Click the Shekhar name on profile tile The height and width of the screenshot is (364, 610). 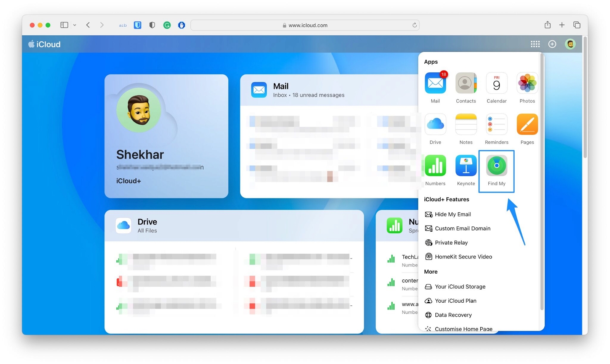(x=140, y=154)
